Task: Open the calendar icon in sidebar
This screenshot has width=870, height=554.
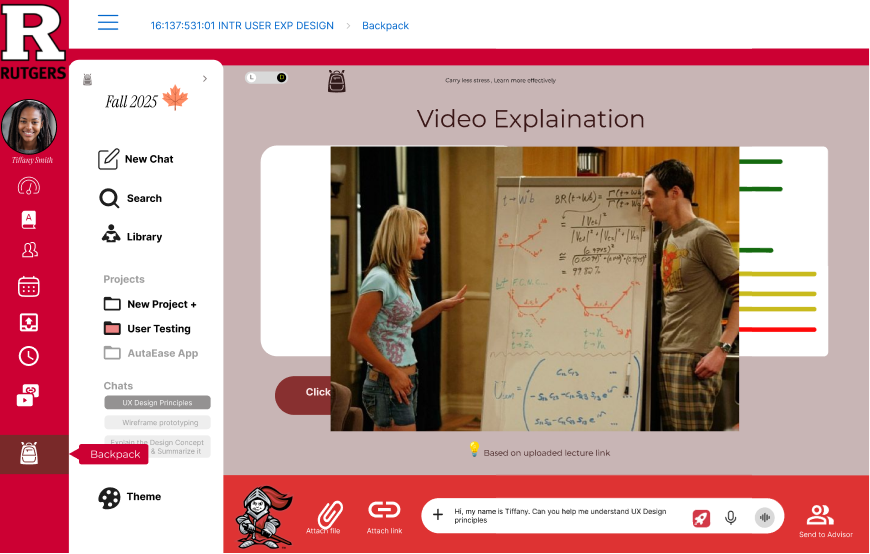Action: 29,286
